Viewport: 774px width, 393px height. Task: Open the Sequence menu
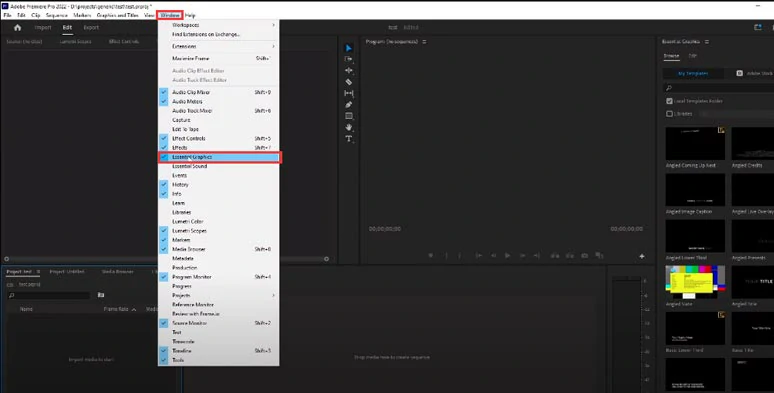[57, 15]
